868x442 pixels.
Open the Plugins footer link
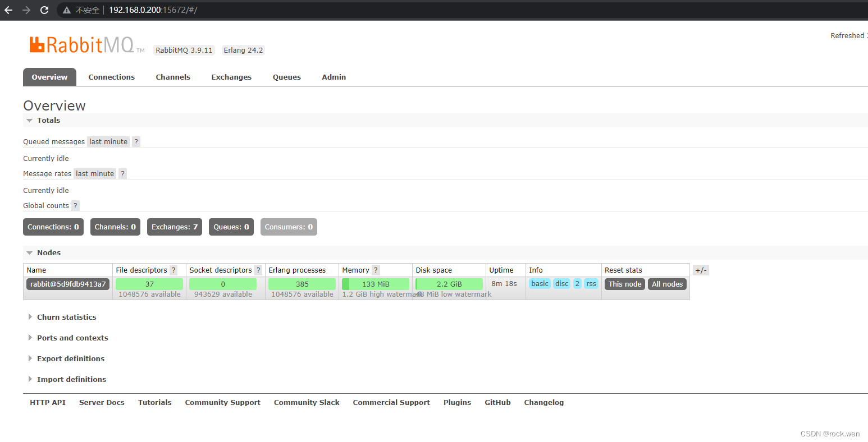[458, 403]
